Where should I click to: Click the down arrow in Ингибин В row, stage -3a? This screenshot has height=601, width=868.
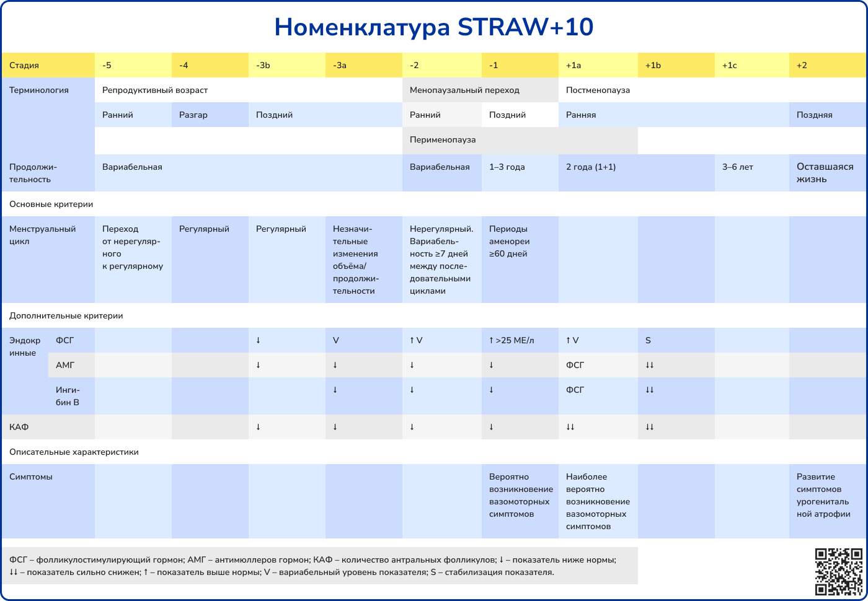pos(335,390)
